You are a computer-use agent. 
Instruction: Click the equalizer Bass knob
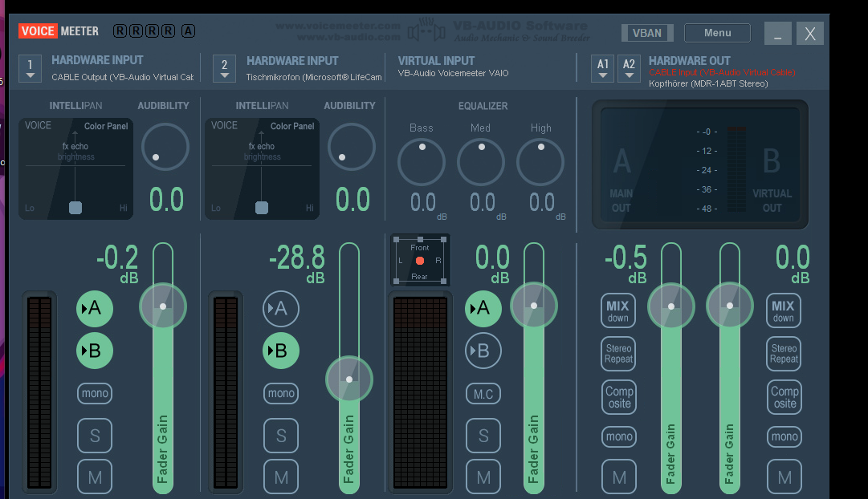tap(422, 162)
